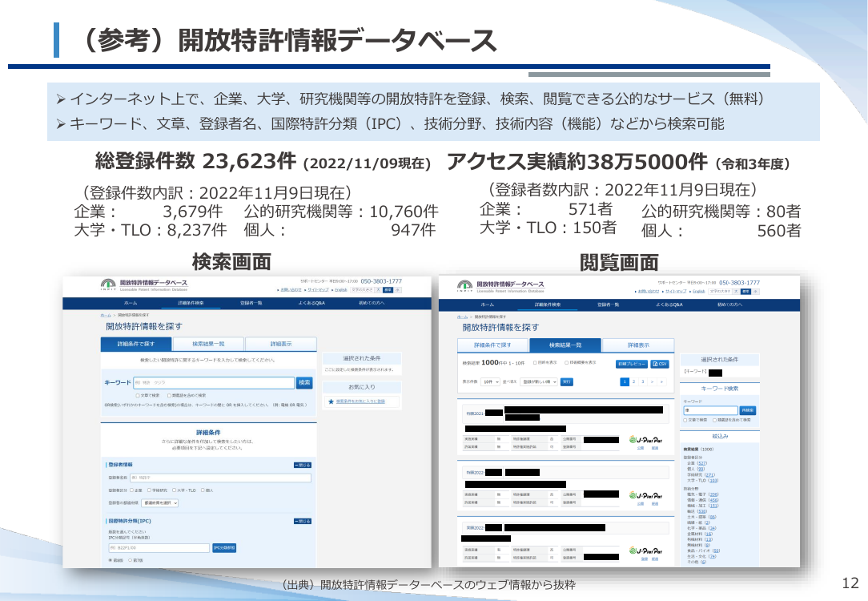Click the 再検索 button in sidebar
The image size is (868, 601).
[748, 410]
